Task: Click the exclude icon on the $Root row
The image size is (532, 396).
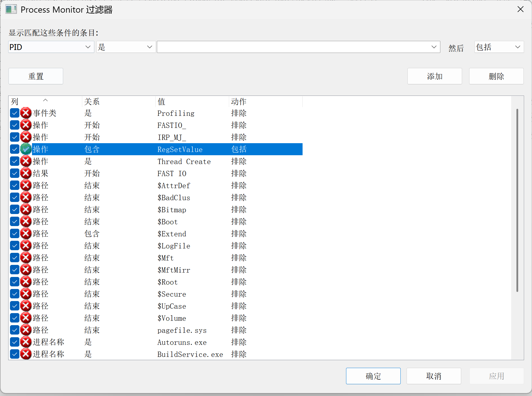Action: pyautogui.click(x=26, y=282)
